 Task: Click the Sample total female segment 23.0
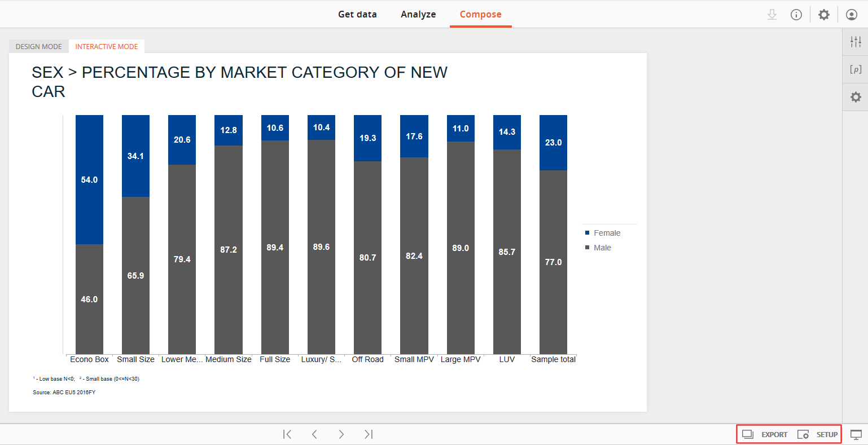553,143
